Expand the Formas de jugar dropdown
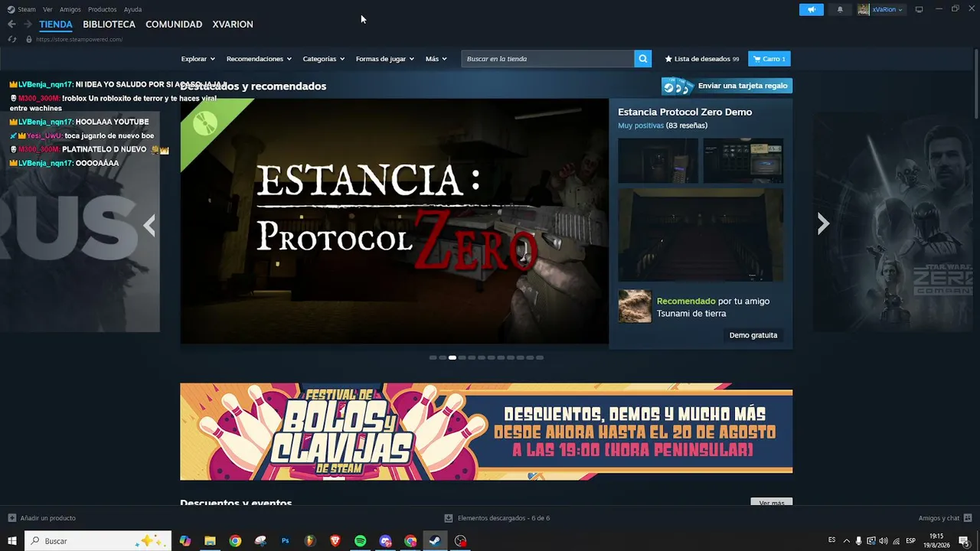 click(384, 59)
